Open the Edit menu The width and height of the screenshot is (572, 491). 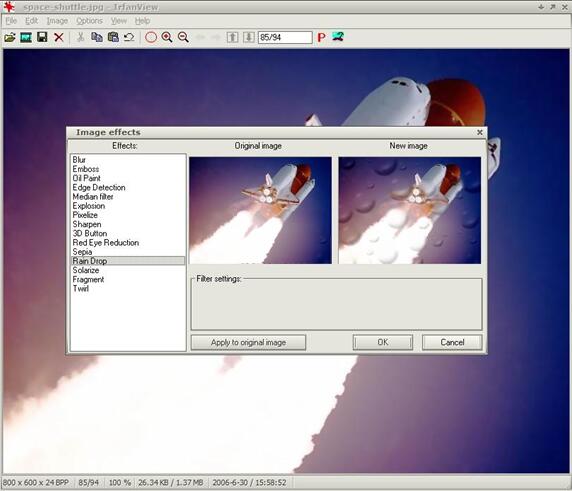pos(31,21)
